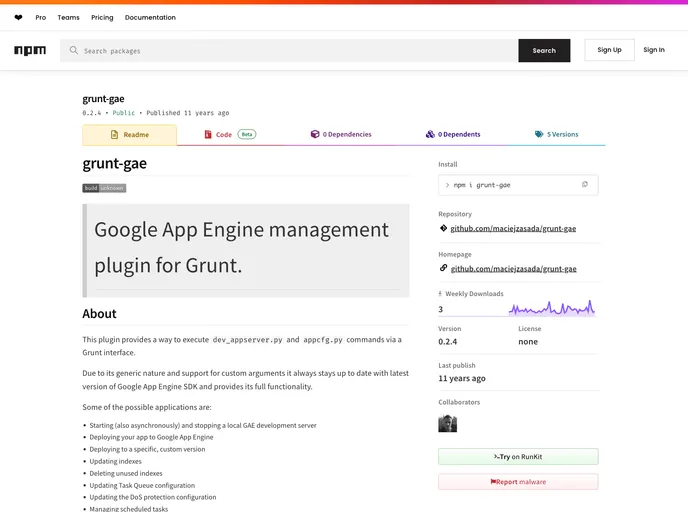The height and width of the screenshot is (512, 688).
Task: Click the magnifier icon in search bar
Action: (x=74, y=50)
